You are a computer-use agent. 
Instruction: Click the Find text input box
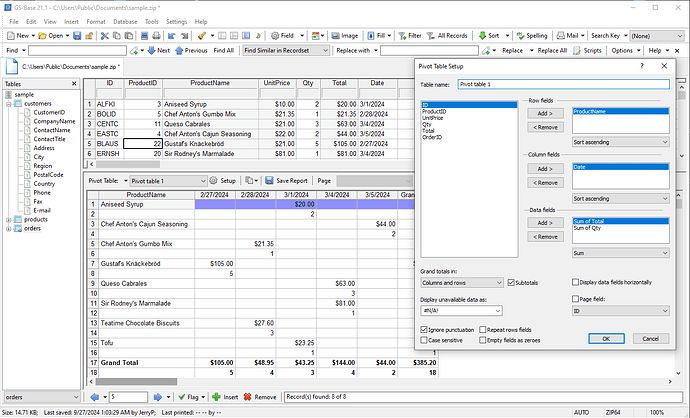pos(77,51)
